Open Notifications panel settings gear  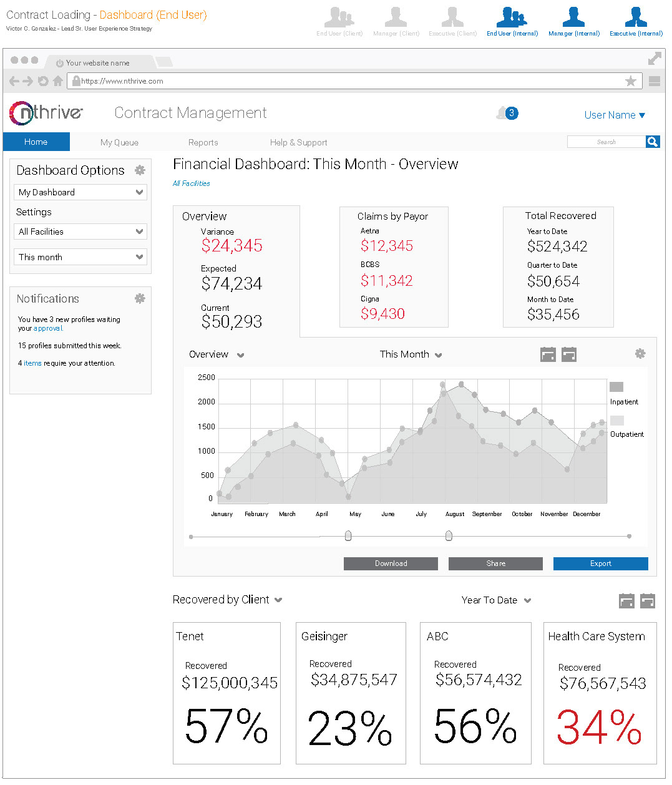140,299
